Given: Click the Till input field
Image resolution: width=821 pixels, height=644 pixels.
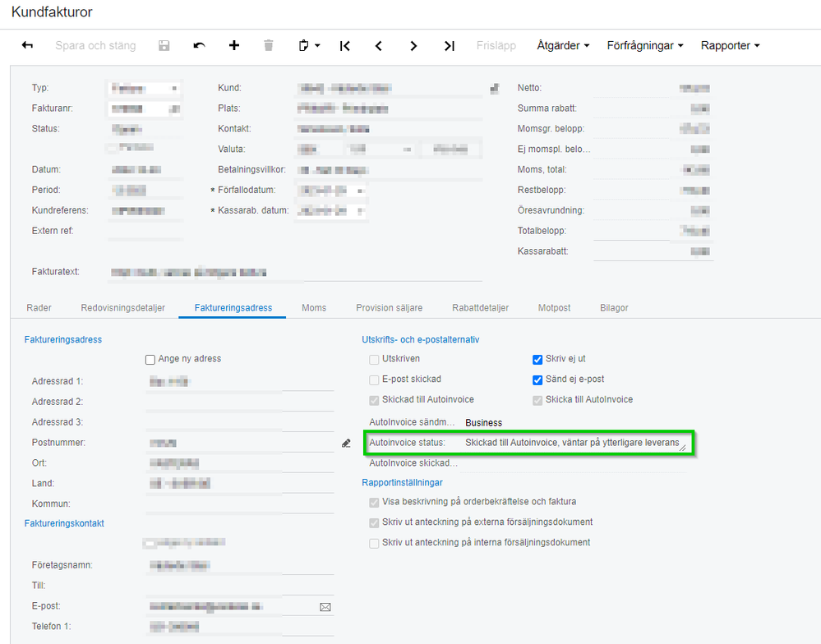Looking at the screenshot, I should click(240, 586).
